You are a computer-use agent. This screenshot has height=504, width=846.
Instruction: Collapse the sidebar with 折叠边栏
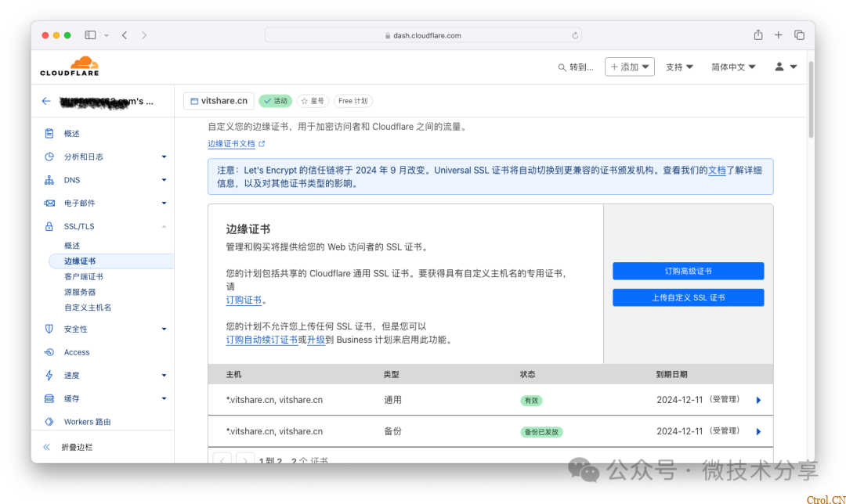pos(77,447)
